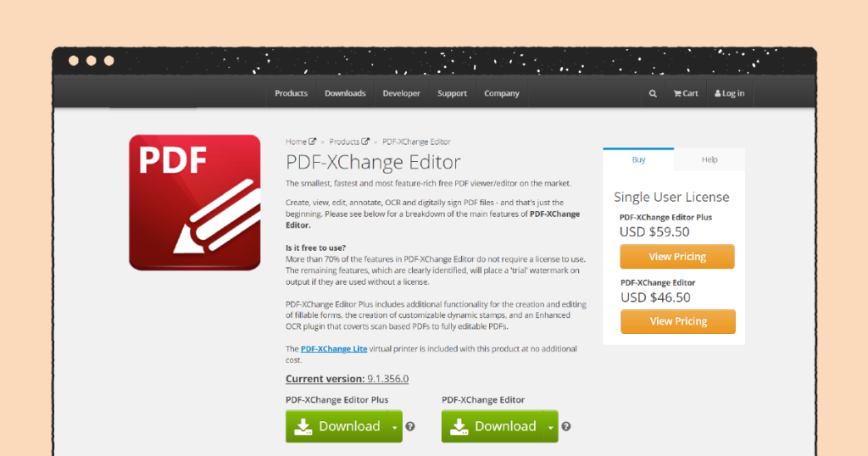Switch to the Buy tab
Image resolution: width=868 pixels, height=456 pixels.
click(638, 159)
